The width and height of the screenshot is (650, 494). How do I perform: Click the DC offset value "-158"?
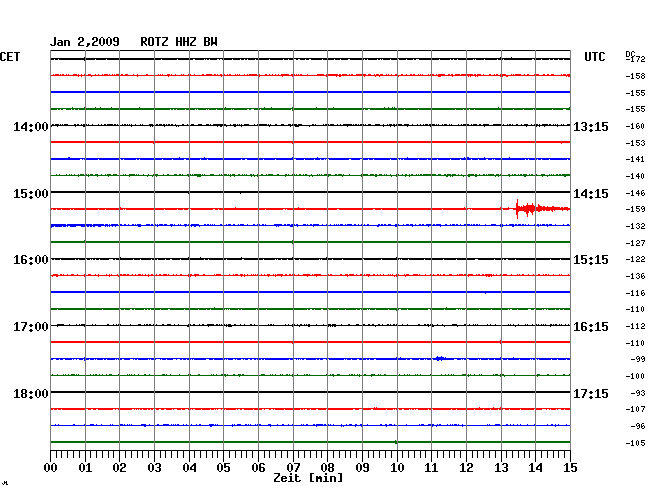pos(635,76)
